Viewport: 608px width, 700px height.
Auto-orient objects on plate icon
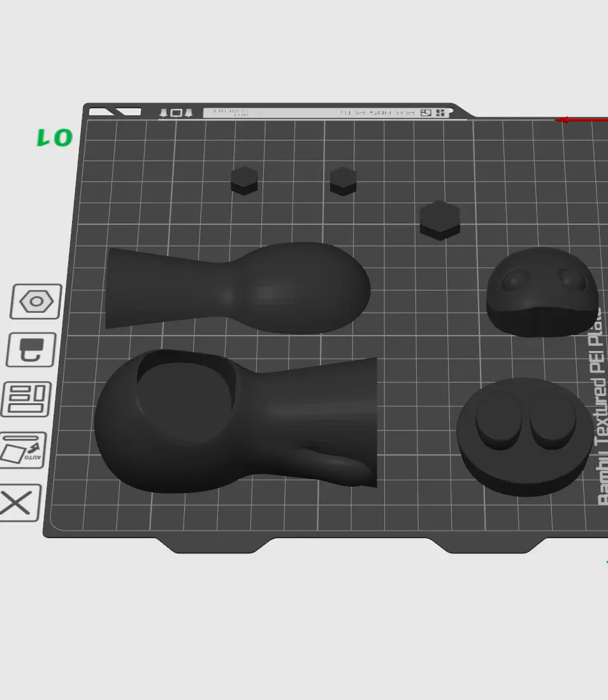[22, 450]
